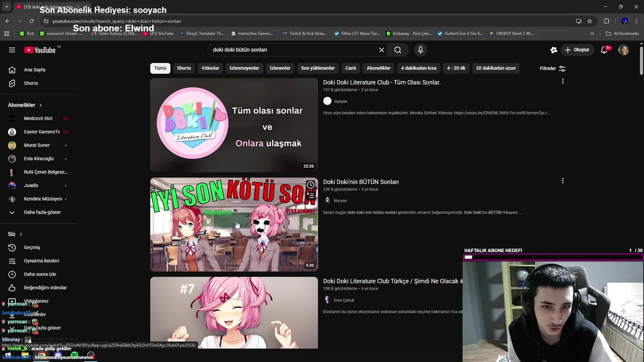Open Doki Doki Literature Club - Tüm Olası Sonlar title

[382, 82]
